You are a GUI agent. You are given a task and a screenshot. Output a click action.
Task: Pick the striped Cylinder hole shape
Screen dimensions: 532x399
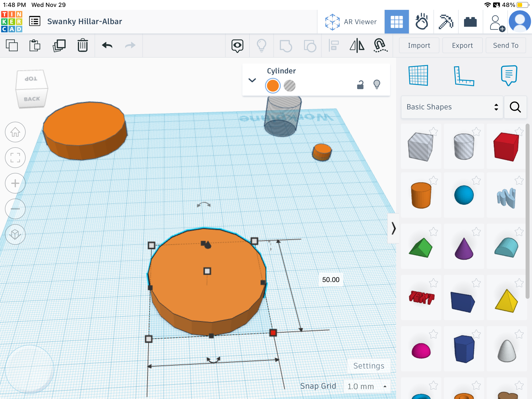pyautogui.click(x=464, y=146)
